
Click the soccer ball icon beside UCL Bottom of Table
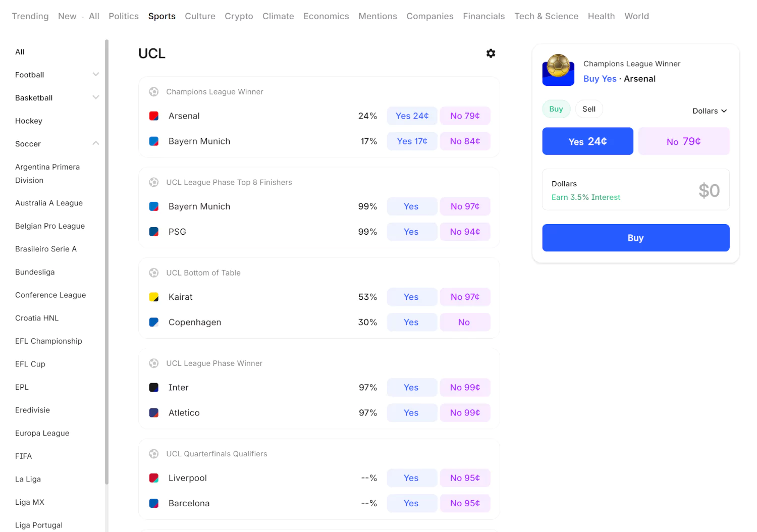pyautogui.click(x=154, y=273)
